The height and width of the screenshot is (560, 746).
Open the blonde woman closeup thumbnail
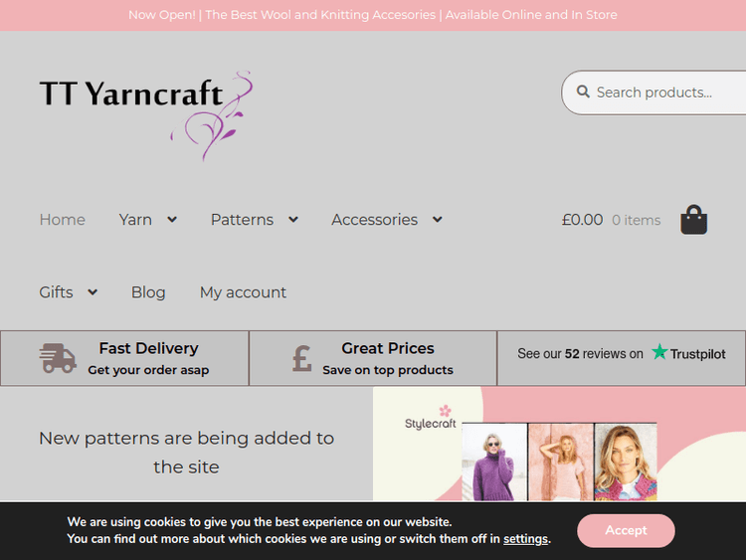tap(626, 462)
